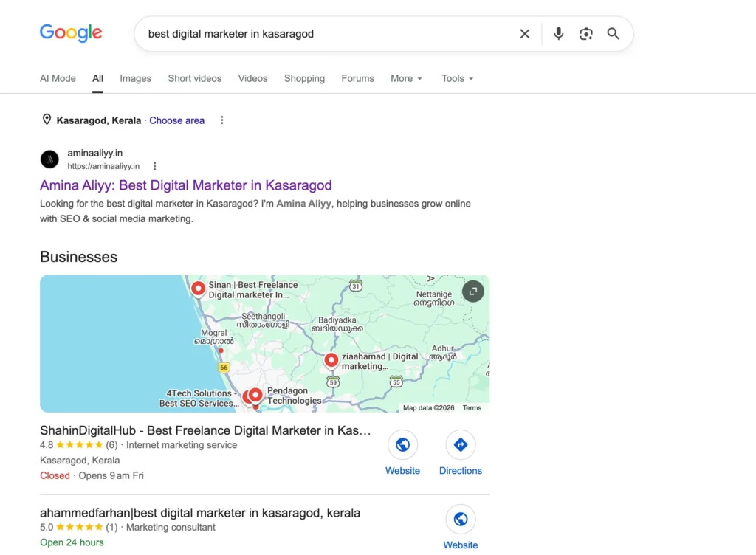Click the Badiyadka place label on map
Screen dimensions: 756x555
click(337, 324)
